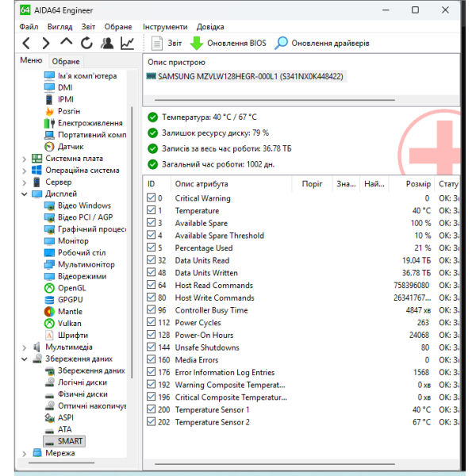Screen dimensions: 476x476
Task: Toggle the Power Cycles checkbox
Action: (151, 322)
